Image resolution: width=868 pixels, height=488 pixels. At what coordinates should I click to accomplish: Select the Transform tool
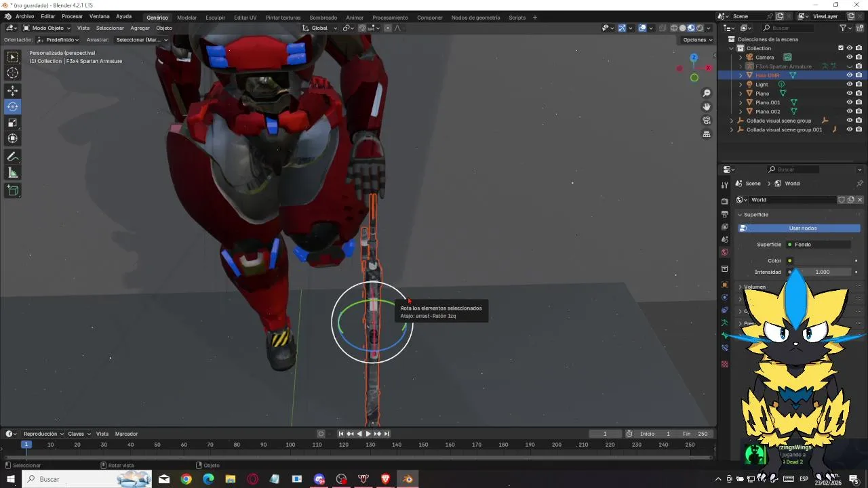tap(13, 138)
